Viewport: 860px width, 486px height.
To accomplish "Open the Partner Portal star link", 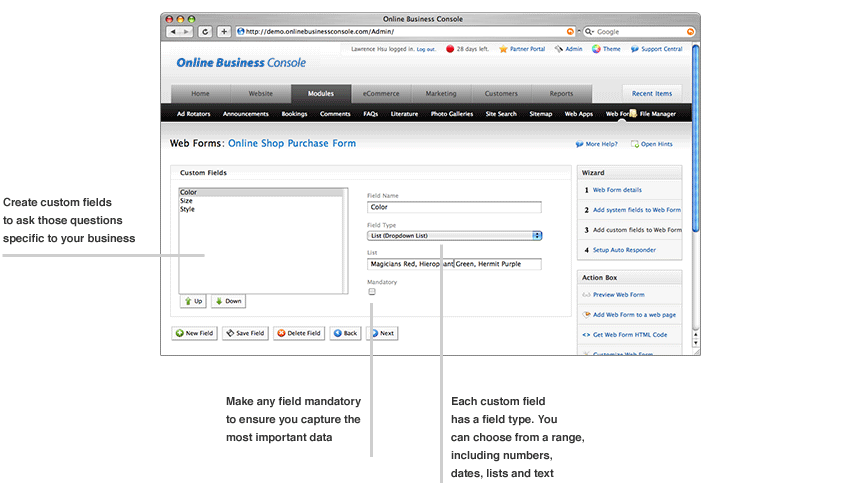I will (x=522, y=49).
